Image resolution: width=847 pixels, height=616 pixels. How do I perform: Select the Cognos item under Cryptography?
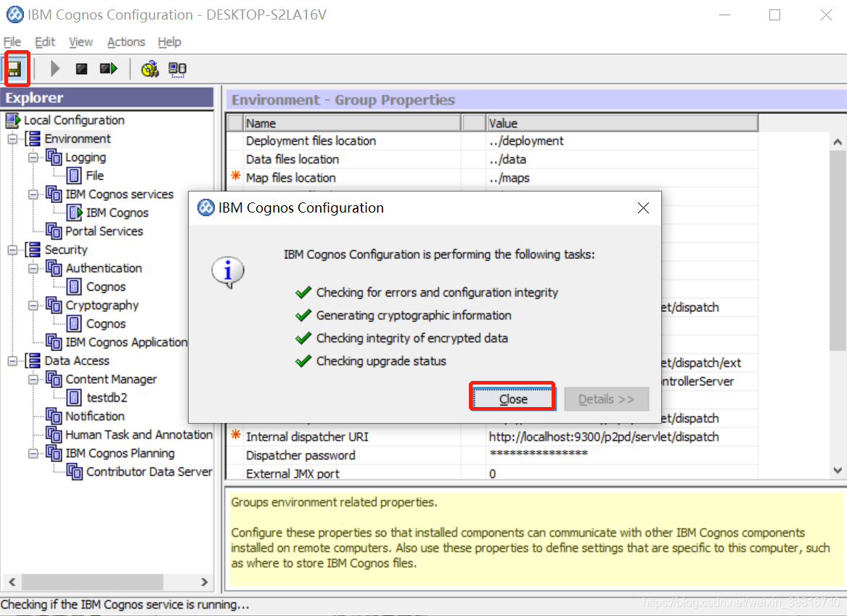point(106,324)
